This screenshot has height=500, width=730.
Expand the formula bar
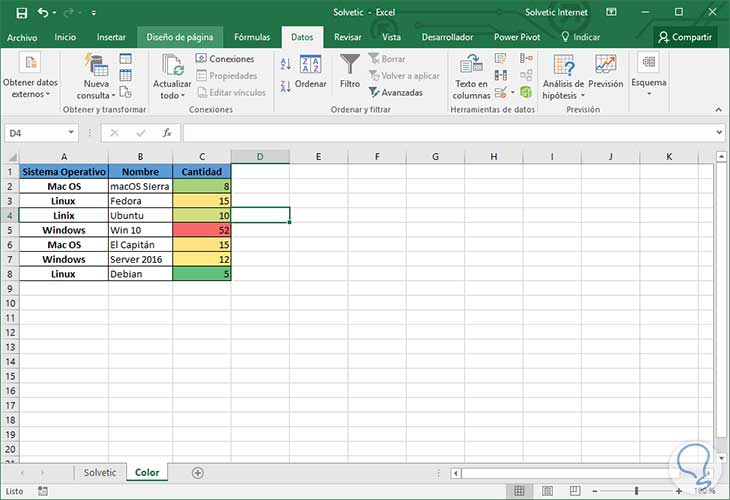tap(719, 133)
